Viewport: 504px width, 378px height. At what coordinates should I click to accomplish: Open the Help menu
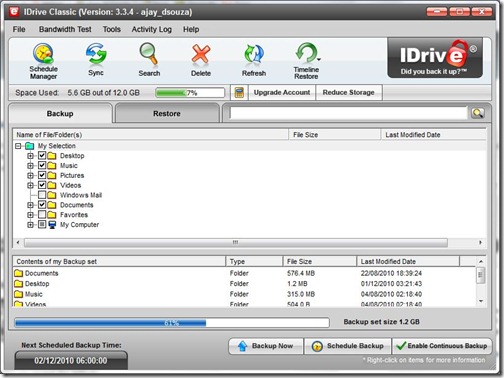click(191, 29)
